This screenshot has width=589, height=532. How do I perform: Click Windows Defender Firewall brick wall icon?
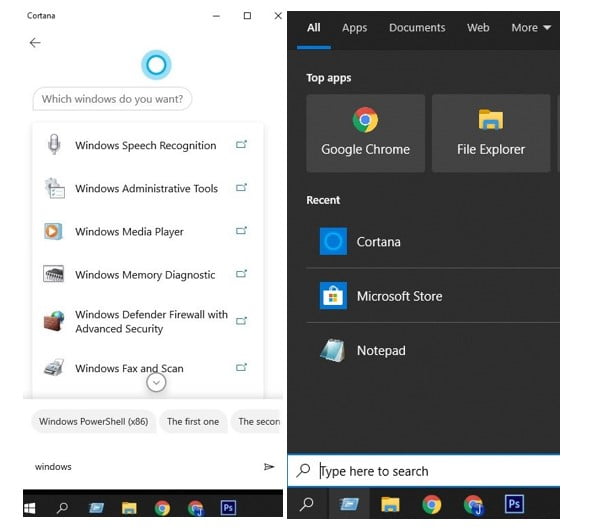click(54, 321)
